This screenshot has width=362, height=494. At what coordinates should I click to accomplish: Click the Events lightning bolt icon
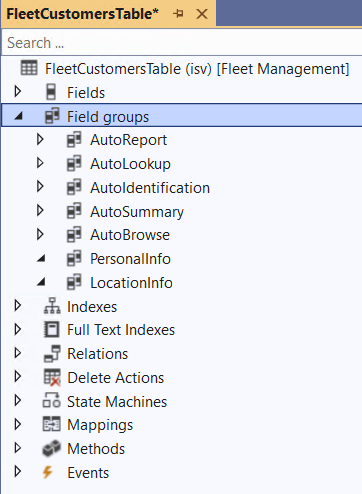click(48, 472)
